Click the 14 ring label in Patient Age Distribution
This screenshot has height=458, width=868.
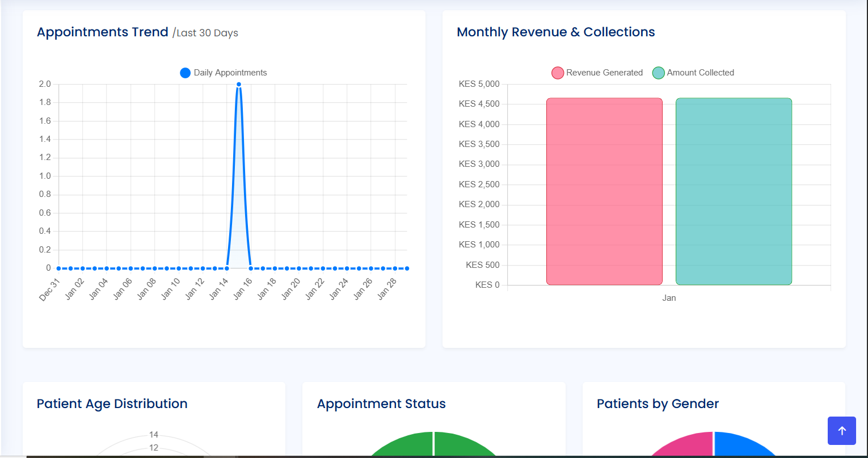coord(154,435)
